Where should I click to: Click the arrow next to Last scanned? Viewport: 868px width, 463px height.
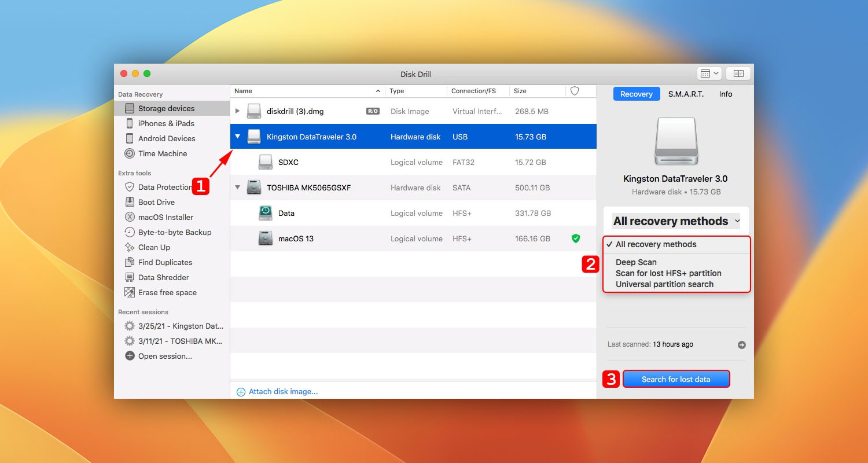pos(742,345)
